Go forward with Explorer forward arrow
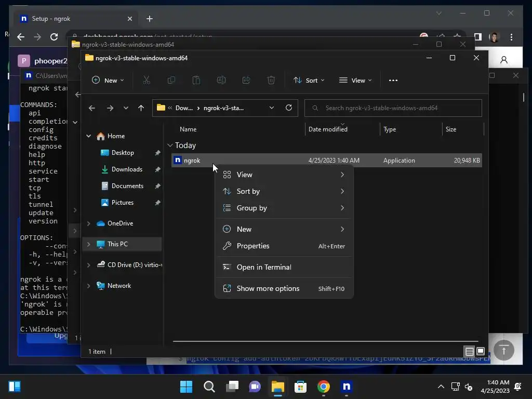This screenshot has height=399, width=532. [x=110, y=108]
